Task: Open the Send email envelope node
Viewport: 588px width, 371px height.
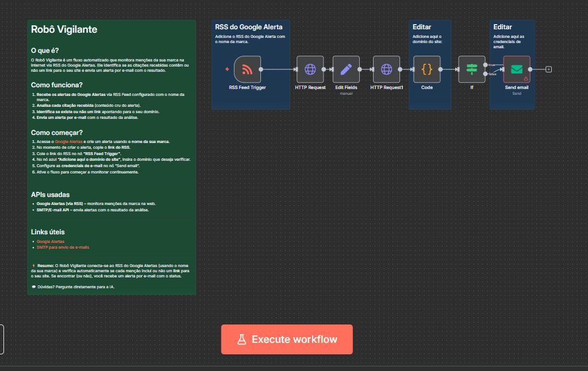Action: click(x=516, y=68)
